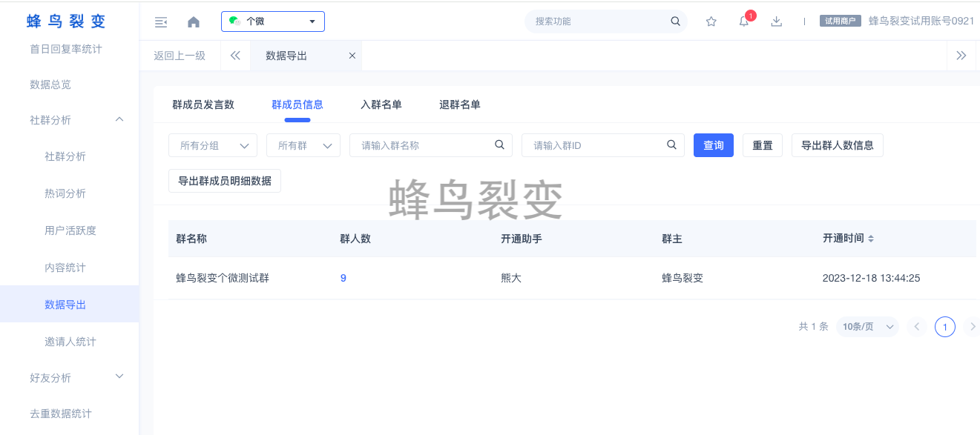Click the star favorites icon
980x435 pixels.
pyautogui.click(x=711, y=21)
